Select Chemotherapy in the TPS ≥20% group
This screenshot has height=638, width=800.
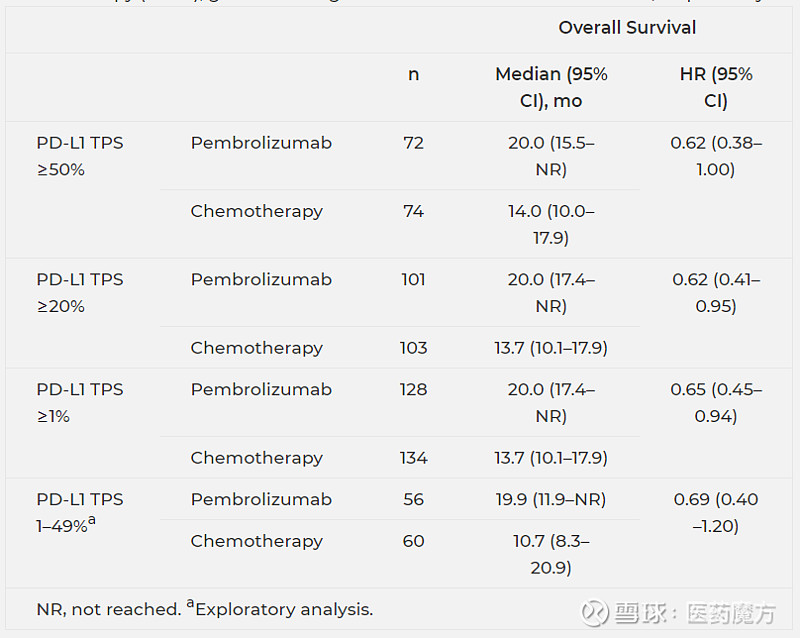257,348
